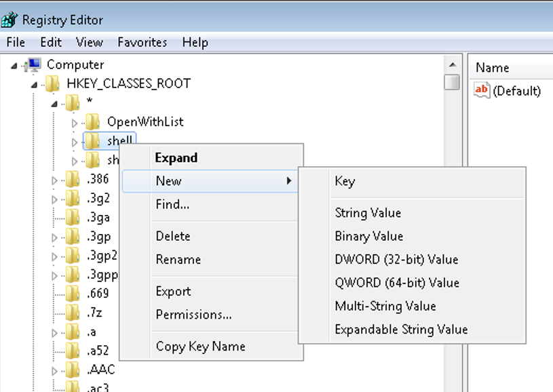Click the .3gpp folder icon
Viewport: 553px width, 392px height.
73,274
